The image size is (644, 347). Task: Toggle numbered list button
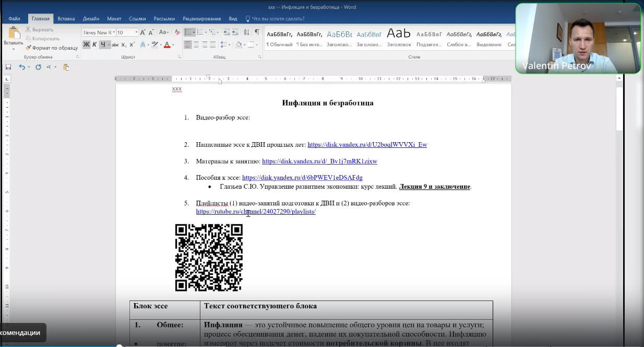pos(200,32)
